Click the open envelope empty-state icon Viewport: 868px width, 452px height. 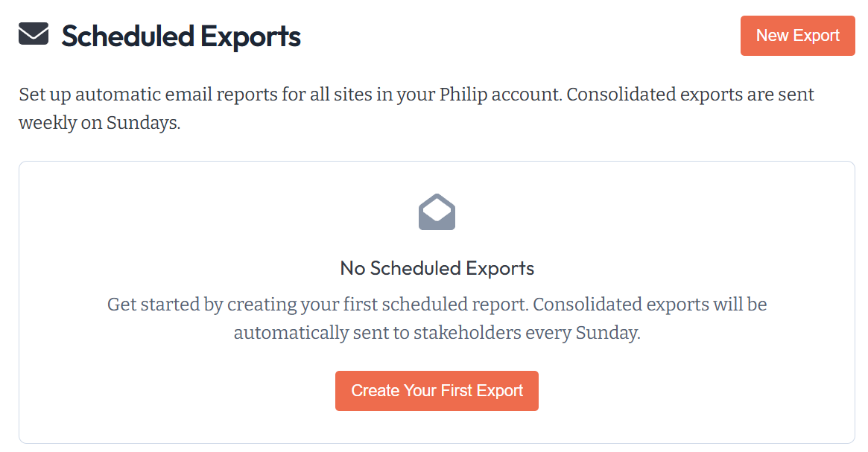click(x=437, y=212)
